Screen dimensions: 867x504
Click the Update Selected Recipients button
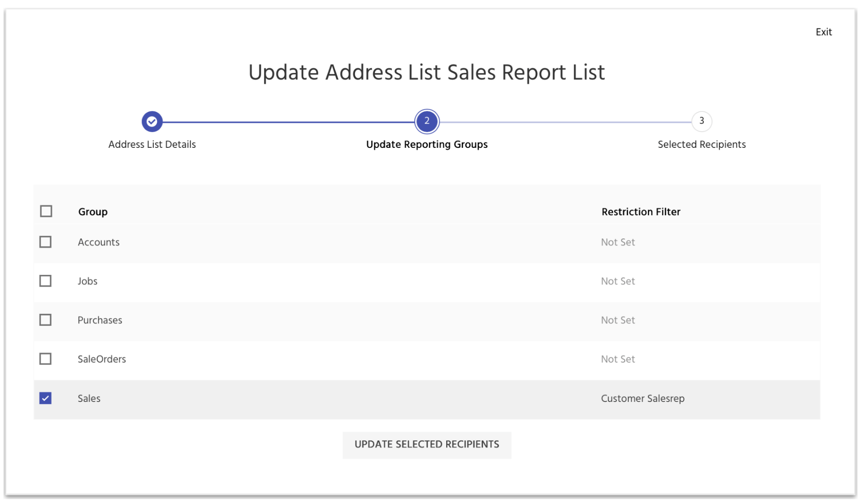[x=427, y=445]
